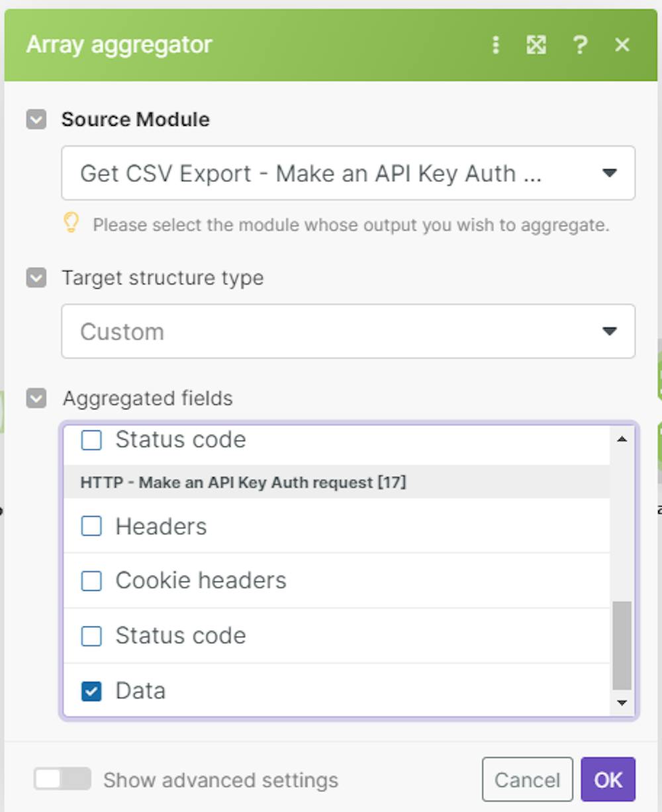Click the scroll up arrow in fields list
This screenshot has width=662, height=812.
(x=622, y=439)
